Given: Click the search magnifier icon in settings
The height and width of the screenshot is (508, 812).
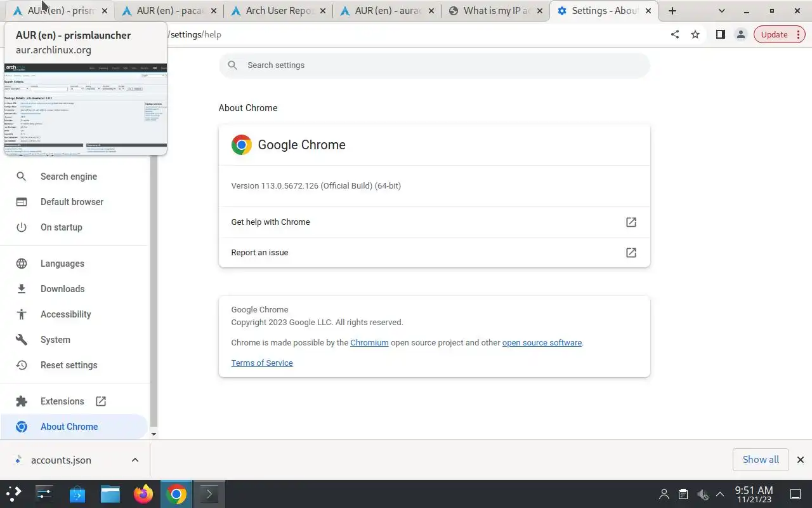Looking at the screenshot, I should [x=233, y=65].
